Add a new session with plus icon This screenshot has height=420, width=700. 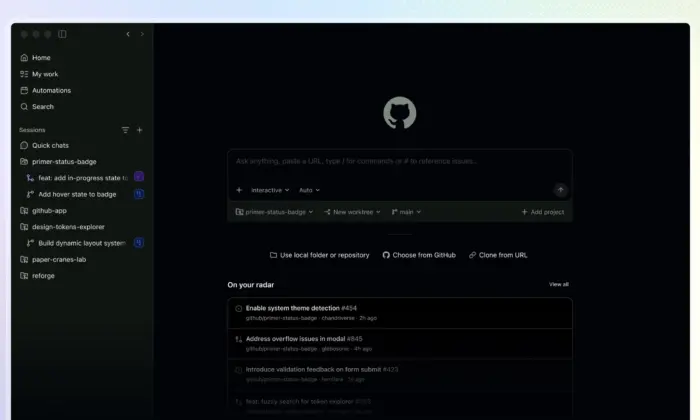139,130
